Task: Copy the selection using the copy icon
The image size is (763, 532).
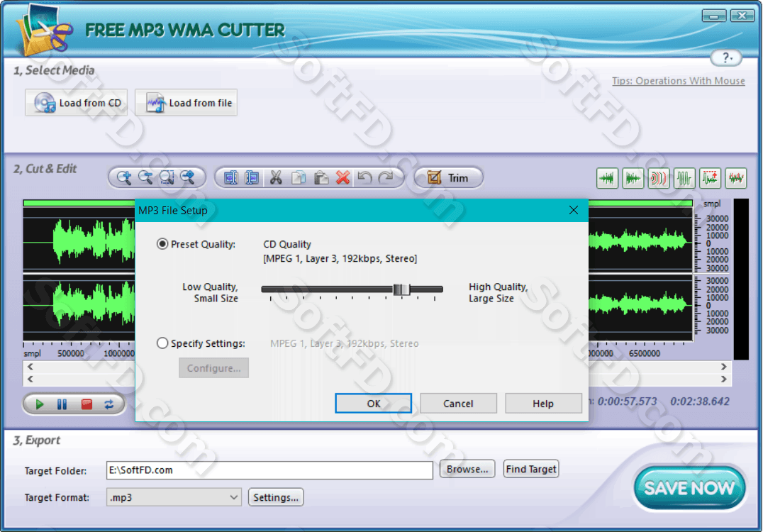Action: [x=299, y=177]
